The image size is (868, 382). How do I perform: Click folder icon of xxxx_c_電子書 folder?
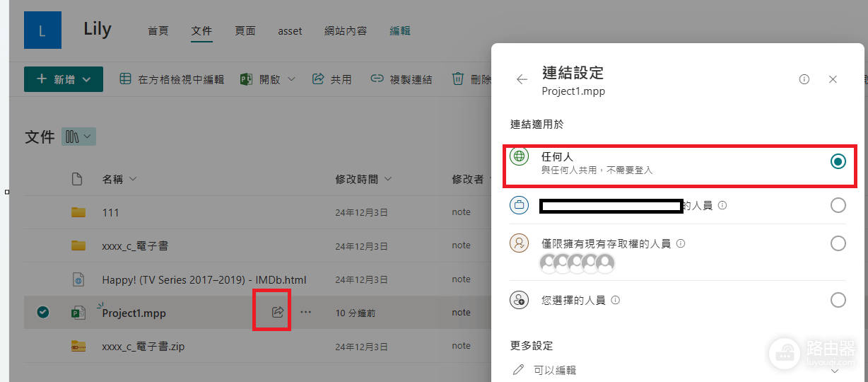[78, 245]
